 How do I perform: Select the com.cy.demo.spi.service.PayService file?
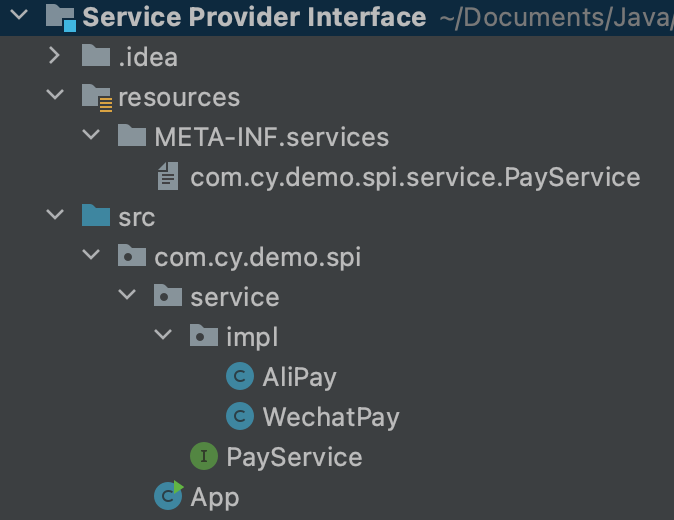(x=414, y=177)
